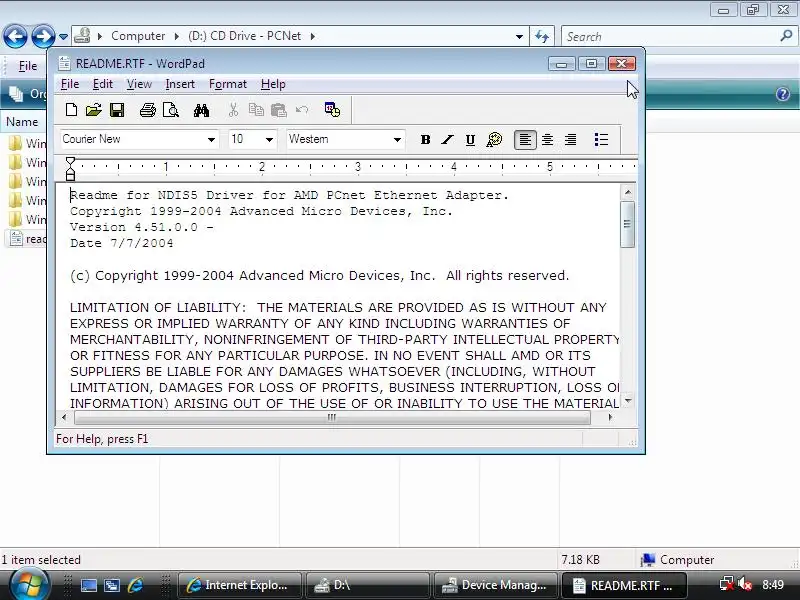This screenshot has width=800, height=600.
Task: Open the font color palette
Action: tap(494, 140)
